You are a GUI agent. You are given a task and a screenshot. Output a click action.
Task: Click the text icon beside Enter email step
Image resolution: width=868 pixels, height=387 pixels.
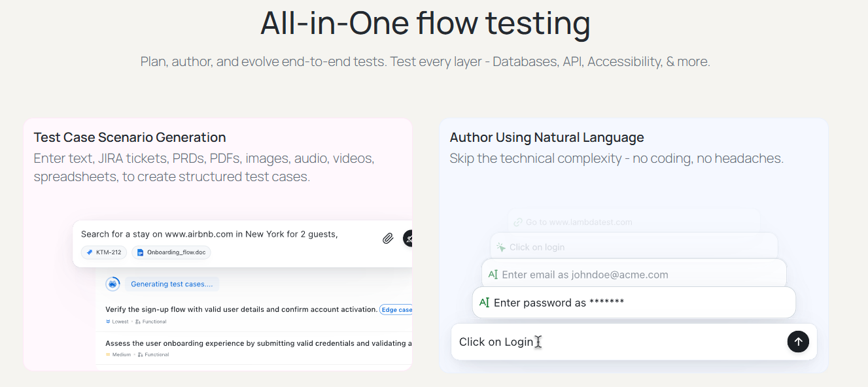tap(493, 275)
